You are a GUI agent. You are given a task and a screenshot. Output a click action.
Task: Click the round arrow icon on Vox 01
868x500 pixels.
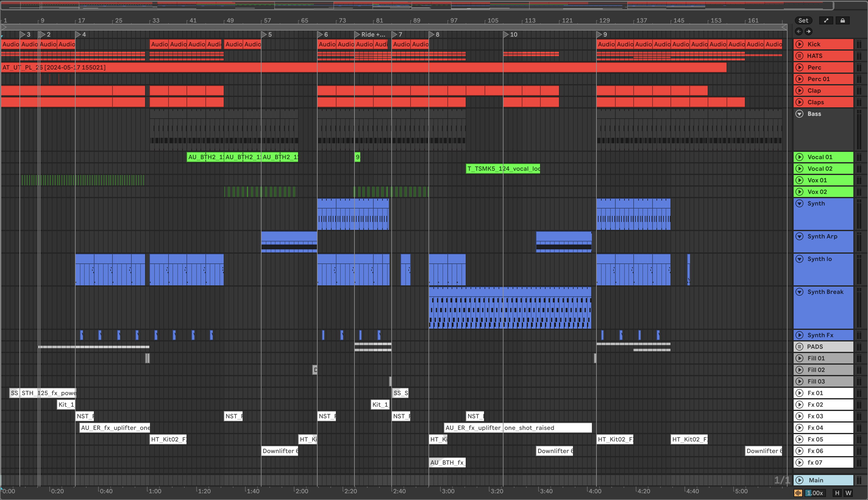point(799,180)
